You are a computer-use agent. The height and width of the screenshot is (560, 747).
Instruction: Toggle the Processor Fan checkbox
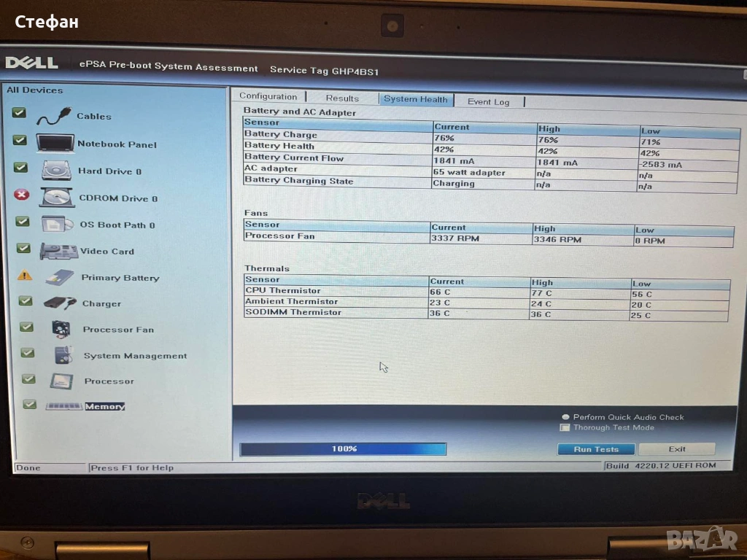click(27, 327)
